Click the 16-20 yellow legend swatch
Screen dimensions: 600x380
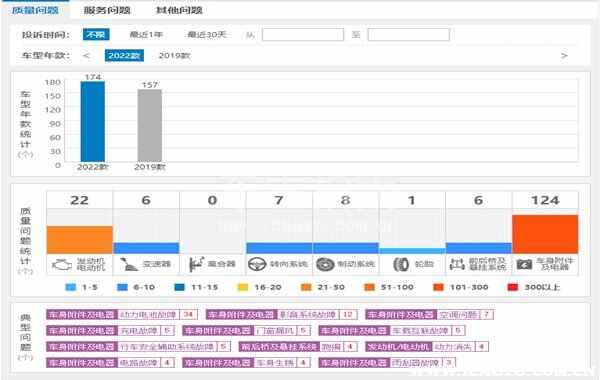point(243,287)
